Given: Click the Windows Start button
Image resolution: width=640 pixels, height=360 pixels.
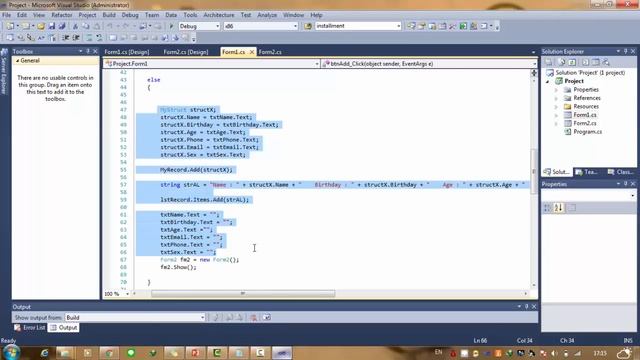Looking at the screenshot, I should [11, 352].
